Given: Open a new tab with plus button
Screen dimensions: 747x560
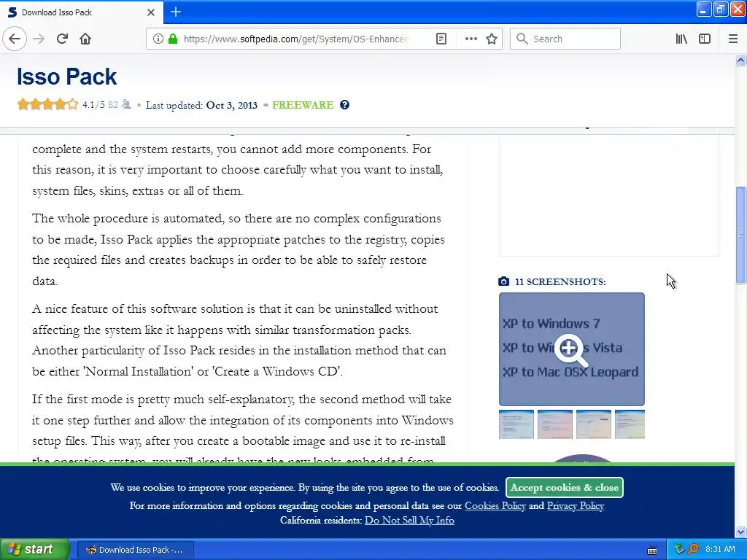Looking at the screenshot, I should coord(175,12).
